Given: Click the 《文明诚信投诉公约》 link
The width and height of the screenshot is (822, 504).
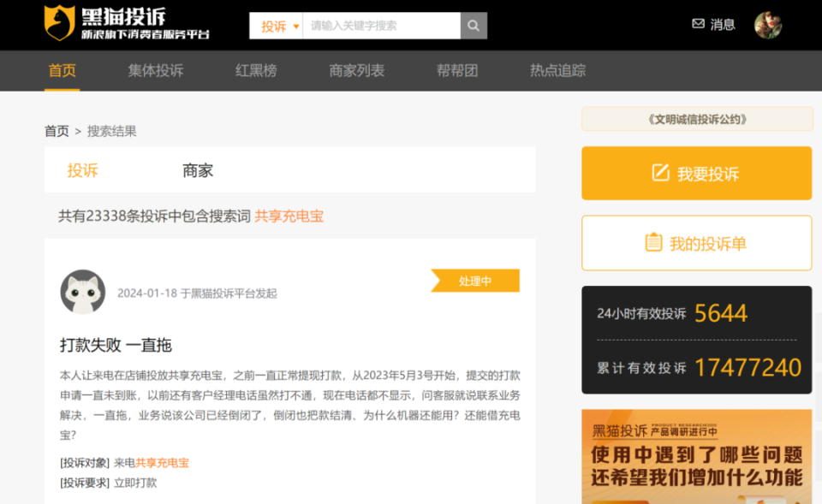Looking at the screenshot, I should [x=697, y=119].
